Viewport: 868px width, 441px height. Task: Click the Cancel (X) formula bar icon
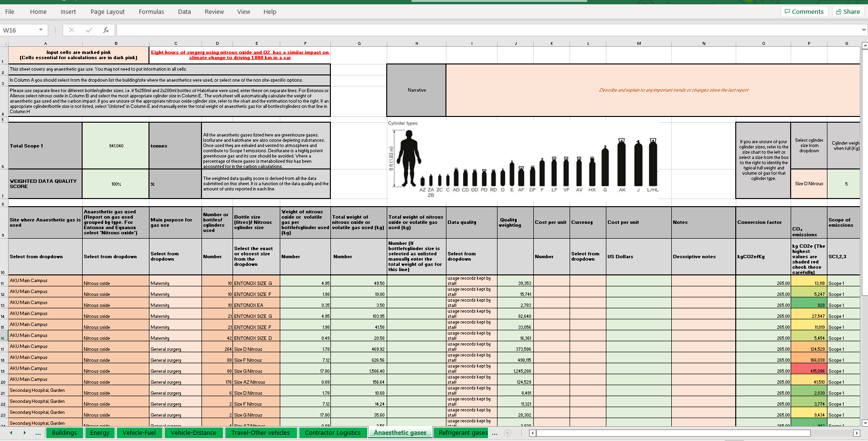(x=72, y=30)
